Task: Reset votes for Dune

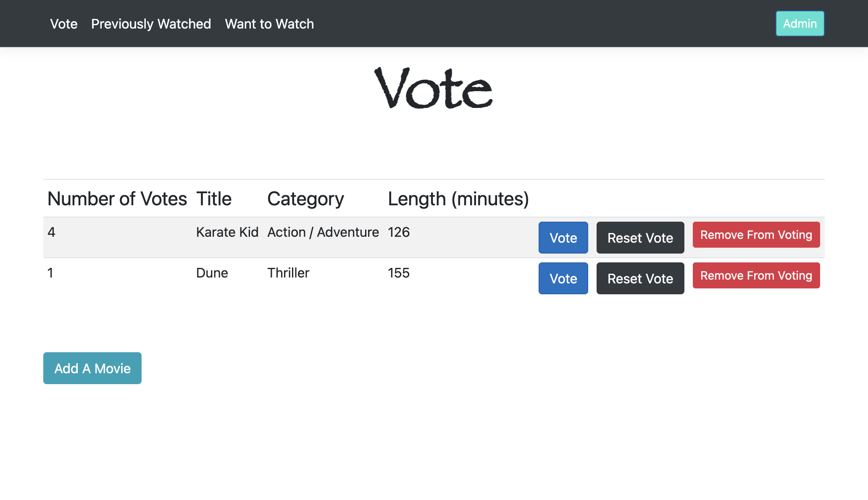Action: pyautogui.click(x=640, y=278)
